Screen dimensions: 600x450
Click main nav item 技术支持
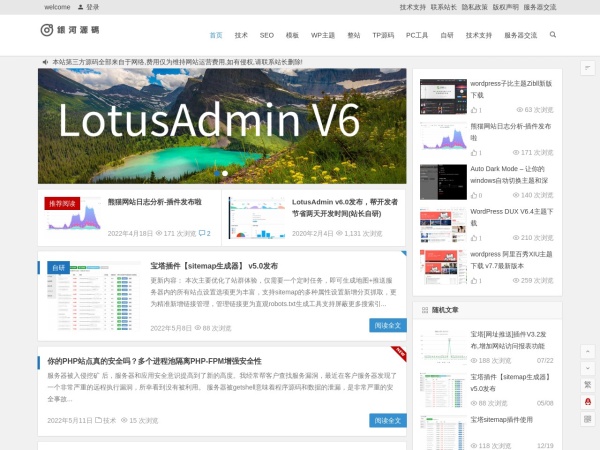click(478, 35)
